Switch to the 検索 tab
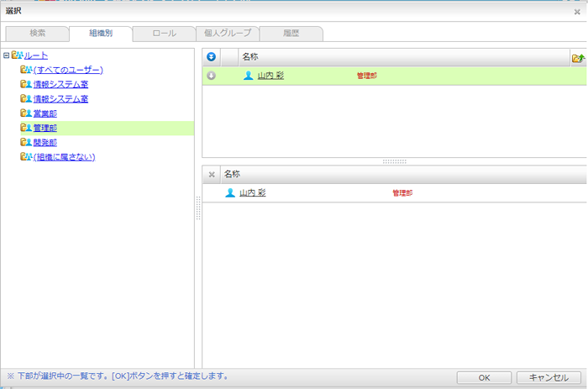 (x=38, y=34)
